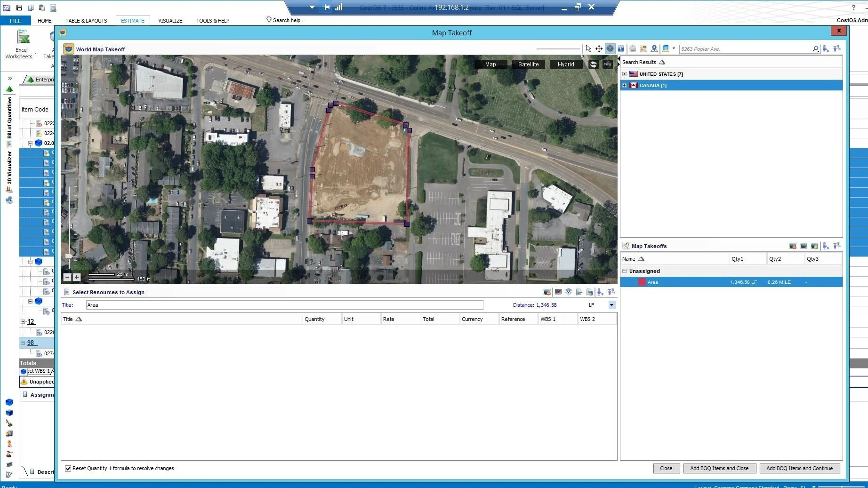
Task: Click add takeoff icon in Map Takeoffs header
Action: pyautogui.click(x=814, y=246)
